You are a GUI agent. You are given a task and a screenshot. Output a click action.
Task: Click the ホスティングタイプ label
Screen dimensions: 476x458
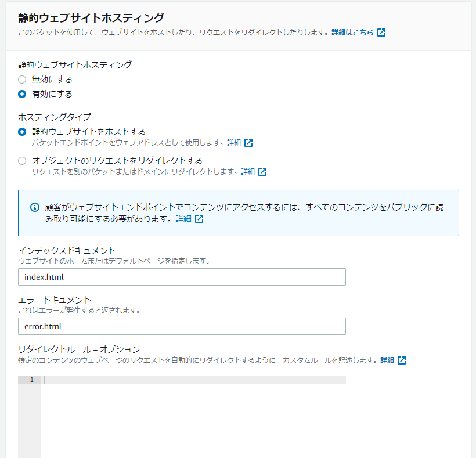click(55, 117)
